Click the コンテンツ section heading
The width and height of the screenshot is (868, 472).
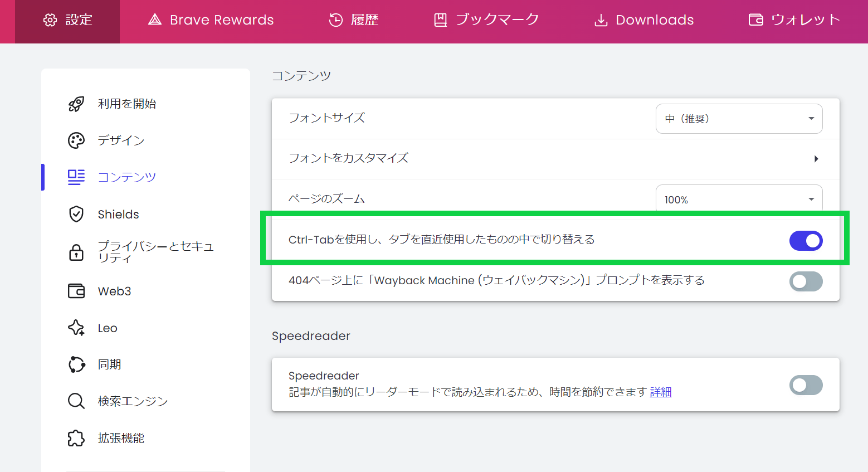click(301, 76)
